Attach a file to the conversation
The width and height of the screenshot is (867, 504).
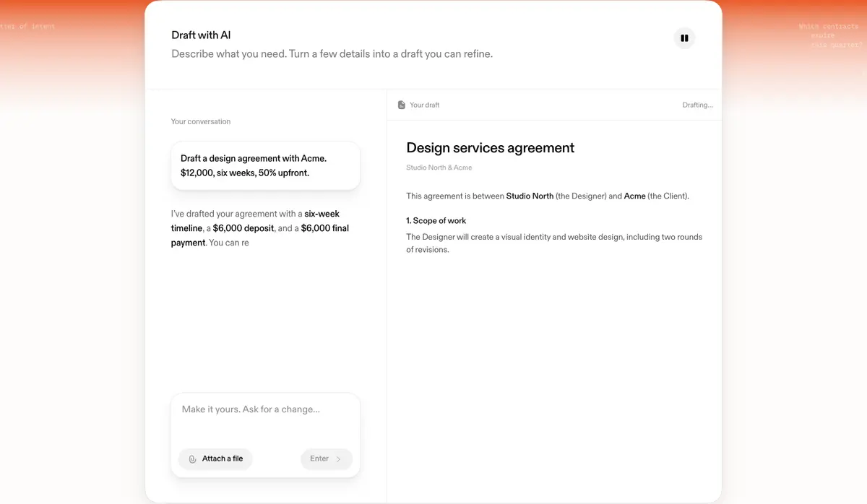coord(215,459)
